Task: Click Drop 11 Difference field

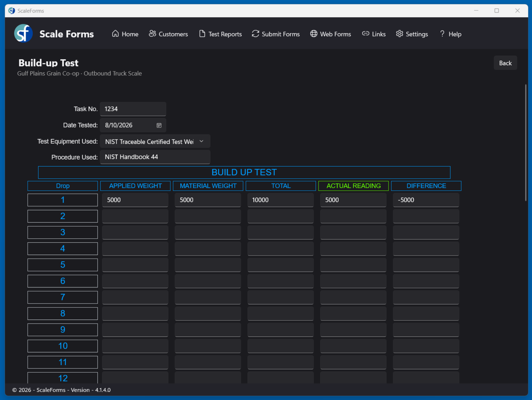Action: click(x=426, y=362)
